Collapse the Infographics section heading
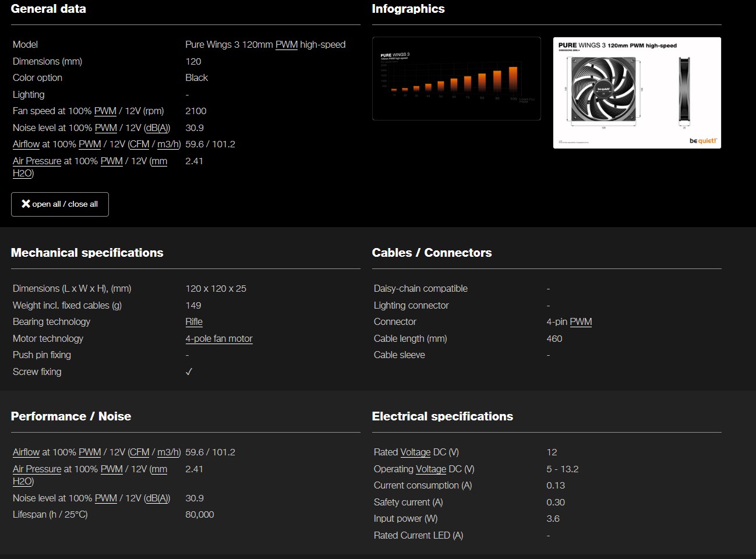 click(x=408, y=9)
